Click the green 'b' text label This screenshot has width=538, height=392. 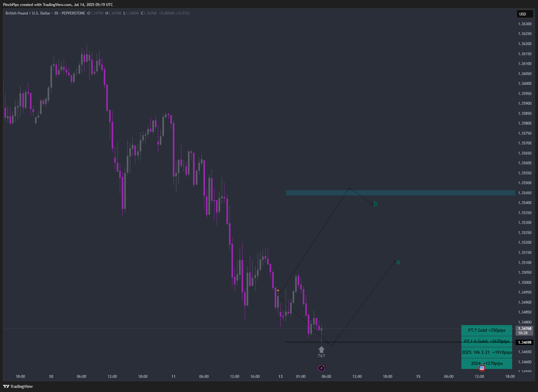(x=375, y=204)
